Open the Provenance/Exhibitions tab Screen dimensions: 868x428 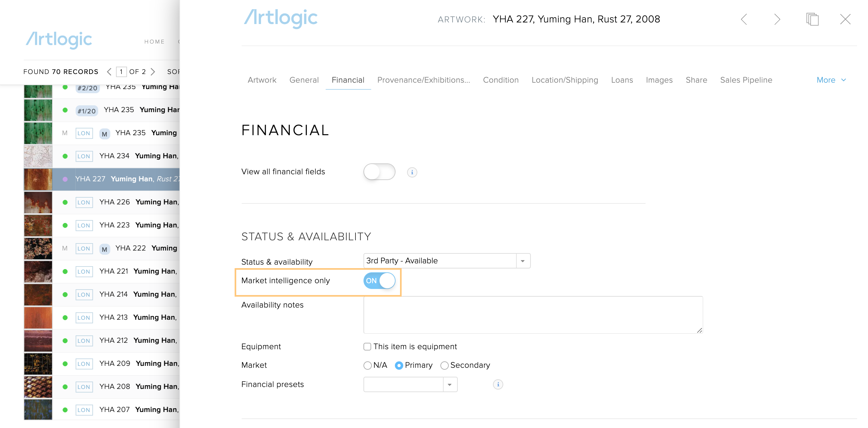[423, 80]
